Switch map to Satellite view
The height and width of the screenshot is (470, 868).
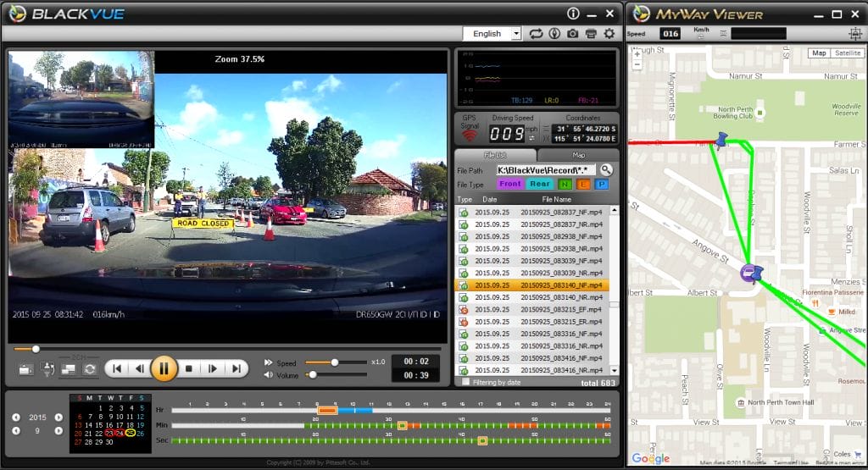pos(848,53)
